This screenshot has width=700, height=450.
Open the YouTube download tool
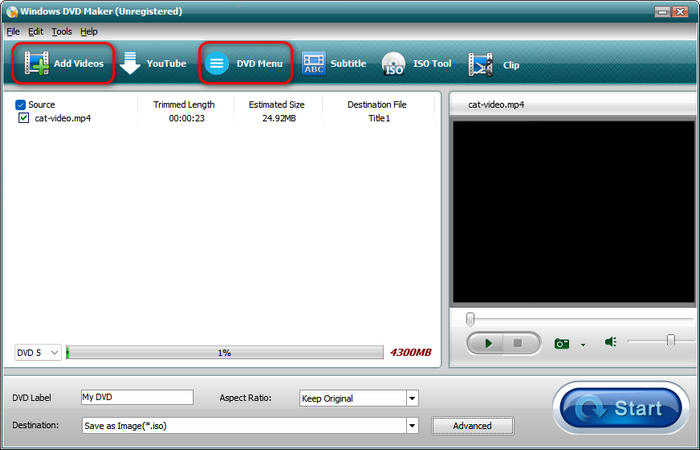click(x=153, y=63)
